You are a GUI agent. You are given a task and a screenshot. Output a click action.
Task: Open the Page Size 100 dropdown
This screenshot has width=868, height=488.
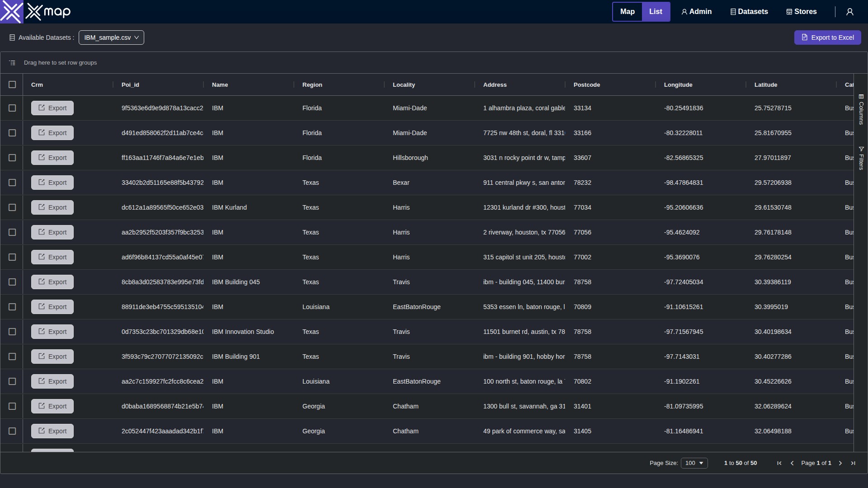click(x=694, y=463)
